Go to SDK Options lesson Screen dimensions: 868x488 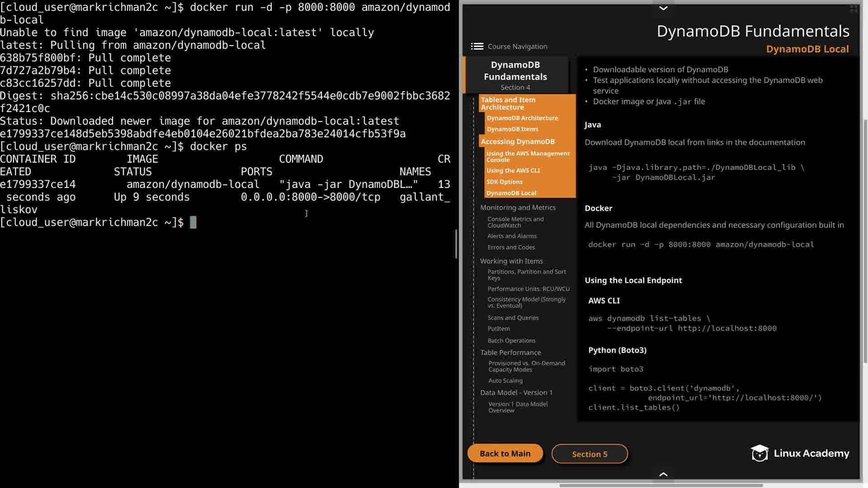(x=505, y=182)
